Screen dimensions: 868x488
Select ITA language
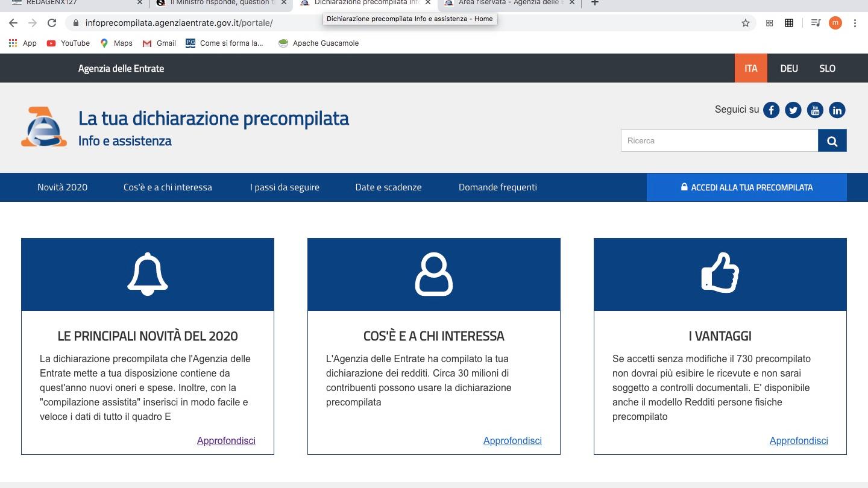click(x=750, y=68)
